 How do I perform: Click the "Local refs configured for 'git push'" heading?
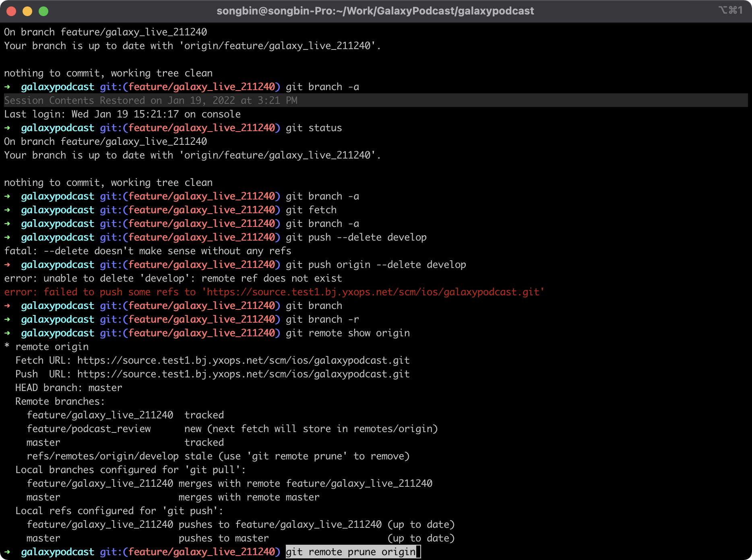[120, 511]
